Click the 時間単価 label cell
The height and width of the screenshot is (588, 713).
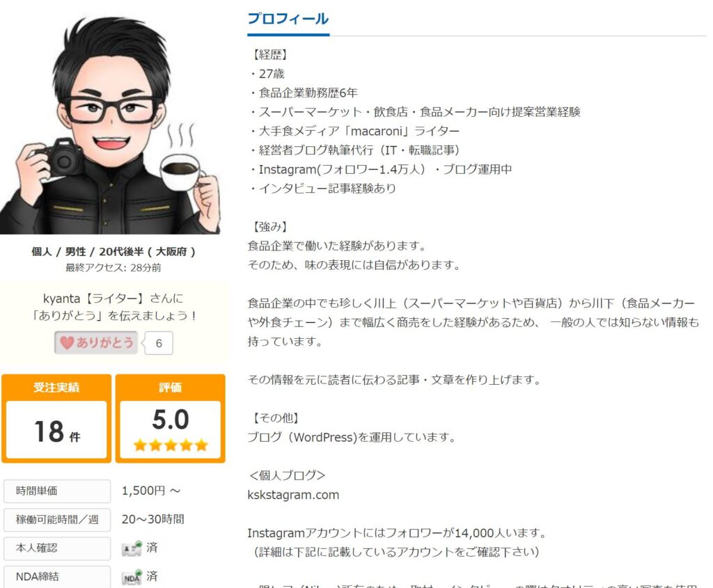pyautogui.click(x=57, y=491)
